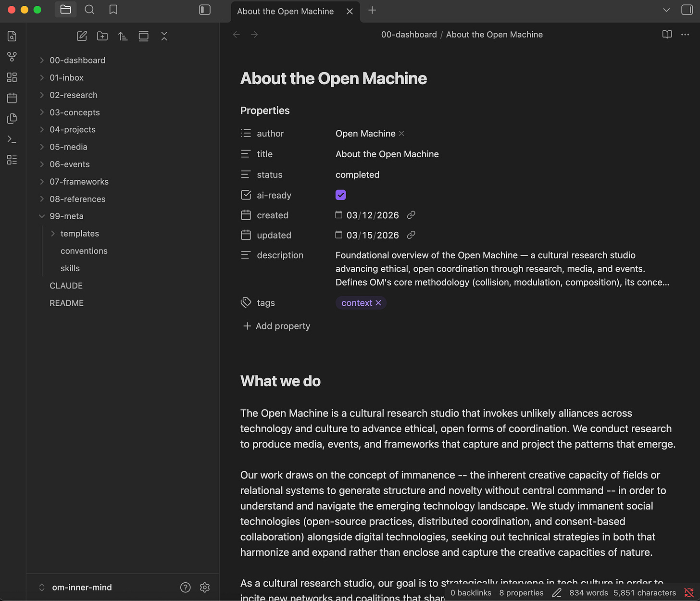The width and height of the screenshot is (700, 601).
Task: Expand the 08-references folder
Action: 42,199
